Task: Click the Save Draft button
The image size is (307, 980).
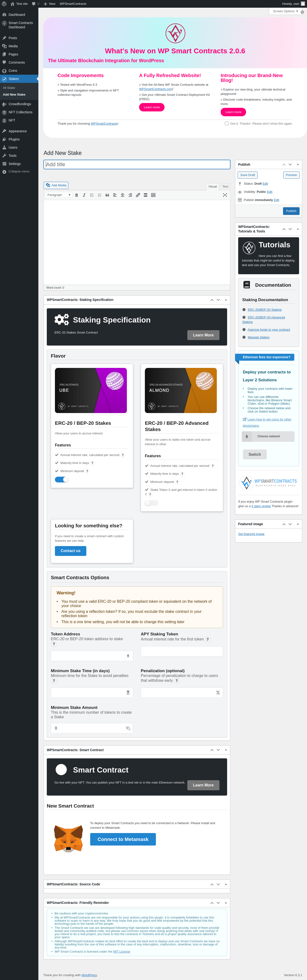Action: pyautogui.click(x=247, y=175)
